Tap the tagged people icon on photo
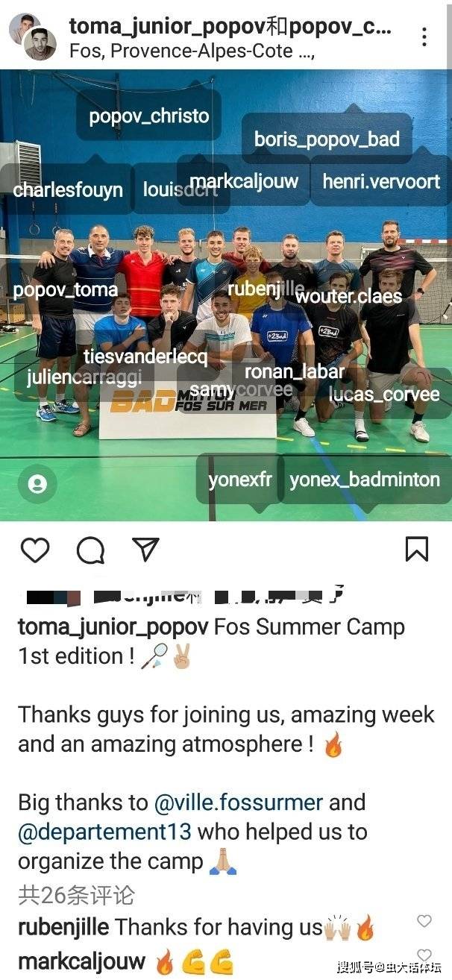The image size is (452, 980). point(37,485)
